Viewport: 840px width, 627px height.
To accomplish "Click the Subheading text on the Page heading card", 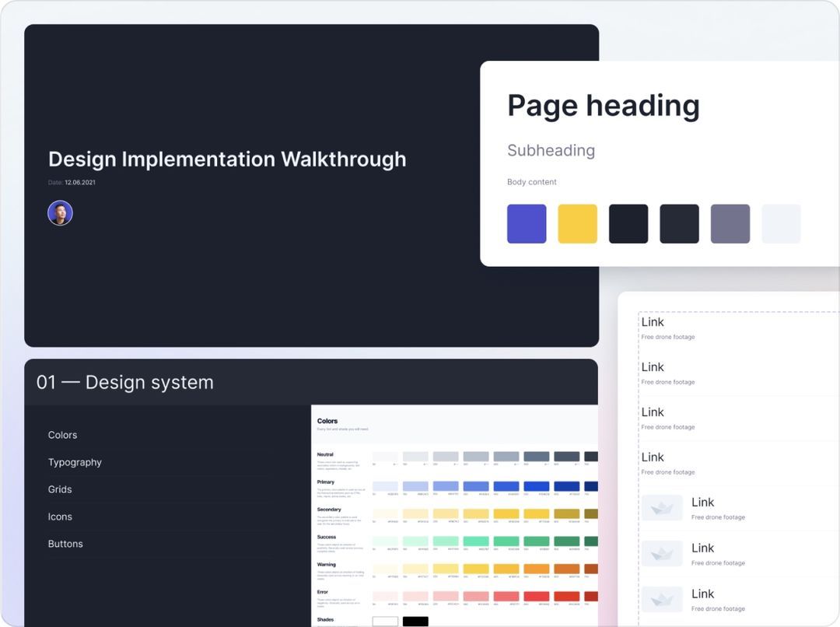I will pos(551,150).
